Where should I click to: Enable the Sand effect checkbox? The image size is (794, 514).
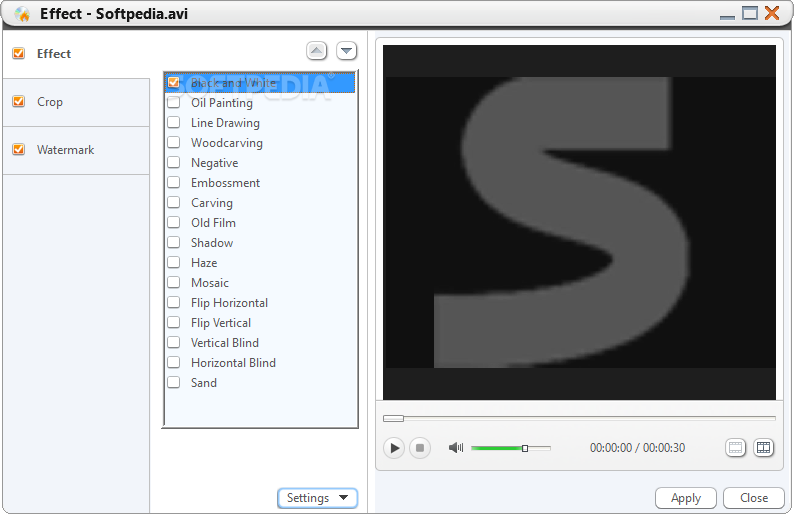(x=174, y=382)
